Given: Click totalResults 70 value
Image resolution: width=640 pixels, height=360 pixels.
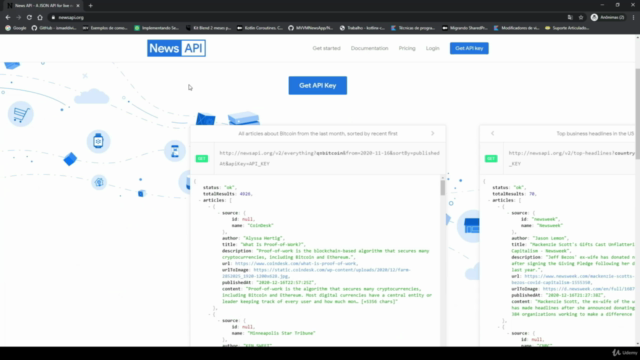Looking at the screenshot, I should coord(532,194).
